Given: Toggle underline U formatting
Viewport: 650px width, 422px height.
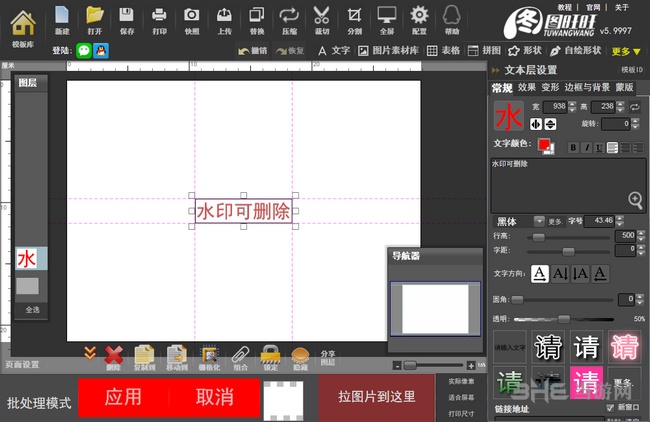Looking at the screenshot, I should (599, 148).
